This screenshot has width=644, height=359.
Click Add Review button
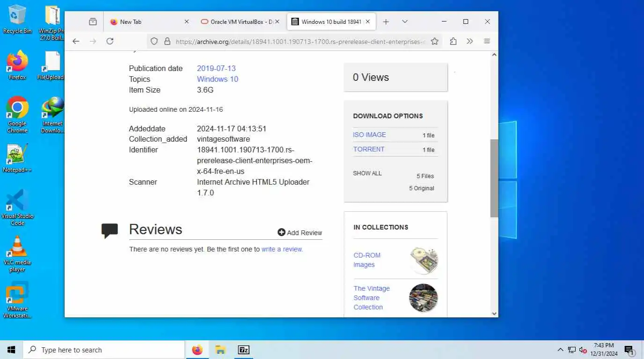[x=300, y=232]
